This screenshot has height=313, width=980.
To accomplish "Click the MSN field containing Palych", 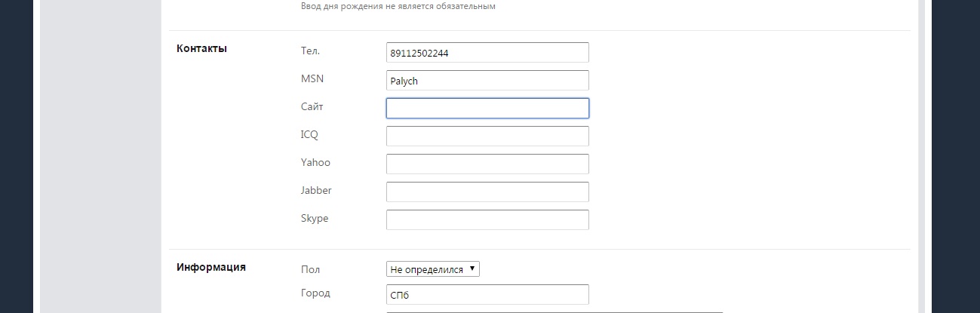I will coord(487,81).
